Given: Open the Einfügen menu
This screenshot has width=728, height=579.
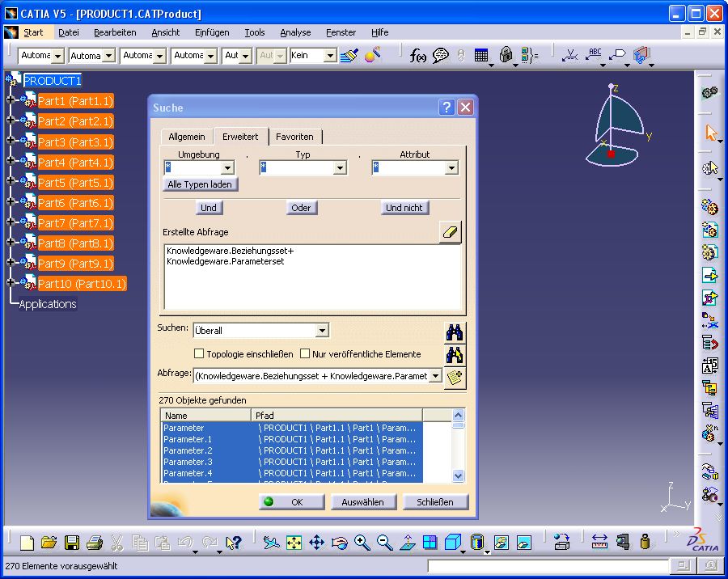Looking at the screenshot, I should pos(212,32).
